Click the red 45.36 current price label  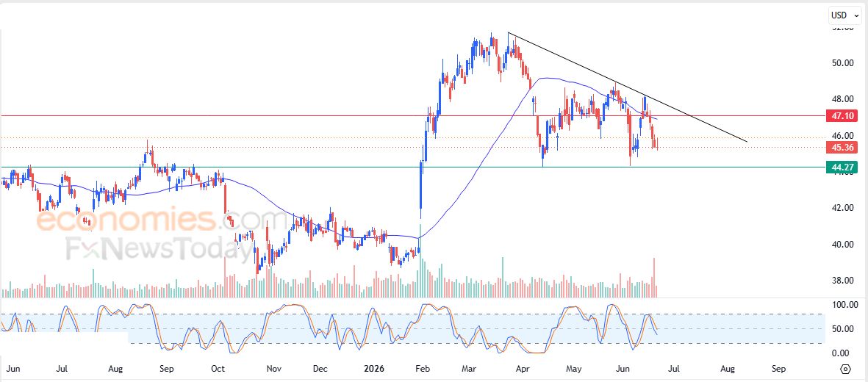click(x=842, y=147)
